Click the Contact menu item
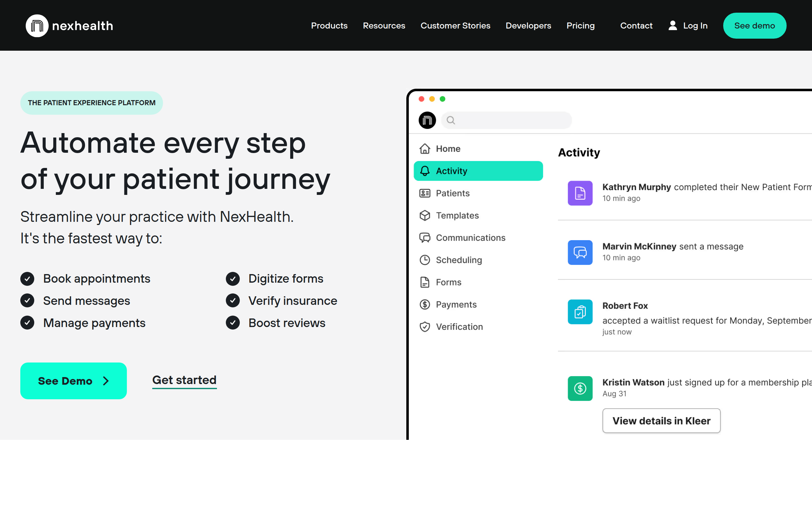 click(x=636, y=25)
